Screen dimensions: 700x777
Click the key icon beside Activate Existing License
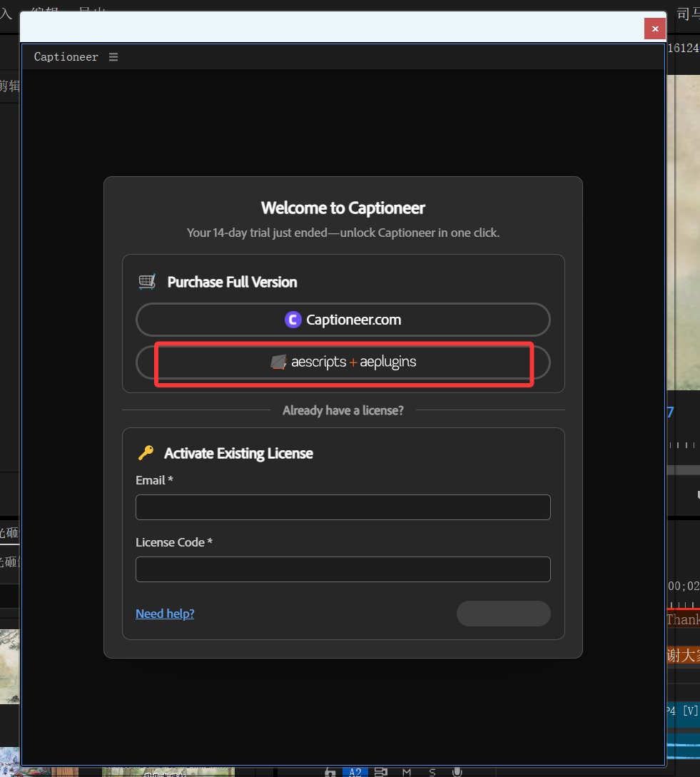(146, 453)
